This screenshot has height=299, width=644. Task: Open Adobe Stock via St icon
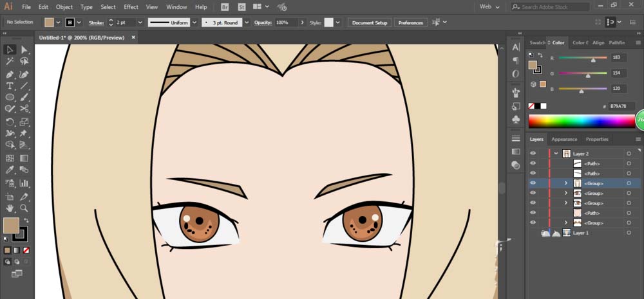(x=242, y=7)
